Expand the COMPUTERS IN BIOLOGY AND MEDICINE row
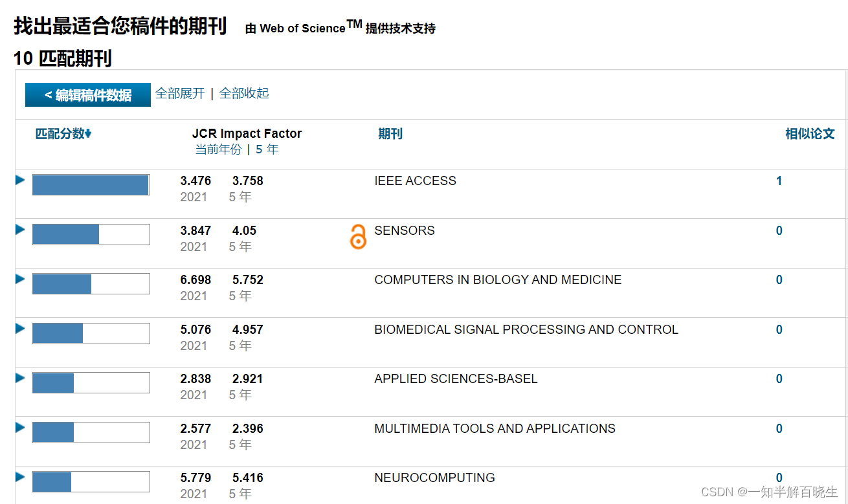The height and width of the screenshot is (504, 848). click(20, 279)
